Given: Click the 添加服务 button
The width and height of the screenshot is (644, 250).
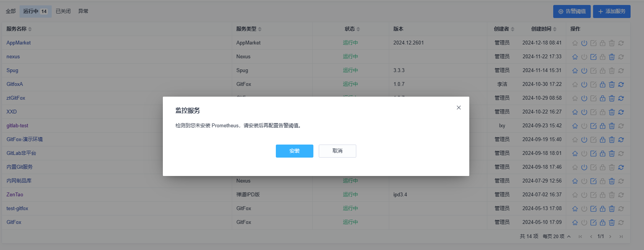Looking at the screenshot, I should pyautogui.click(x=611, y=12).
